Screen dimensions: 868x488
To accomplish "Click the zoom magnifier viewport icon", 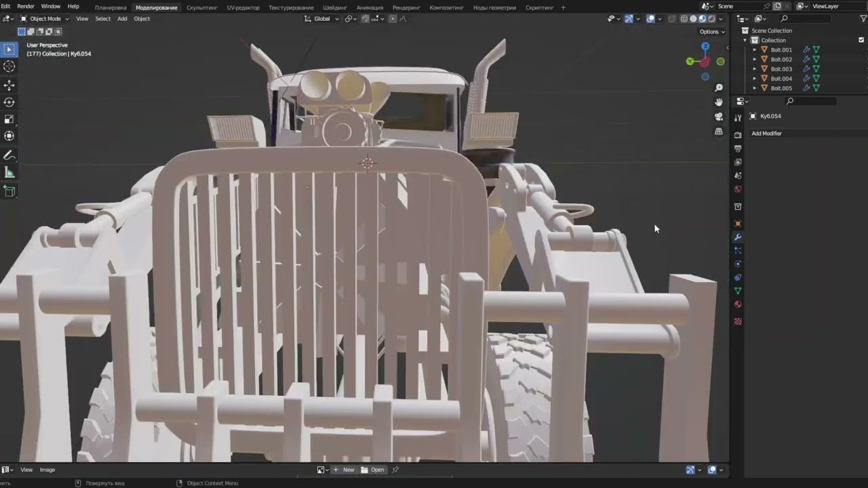I will click(719, 87).
